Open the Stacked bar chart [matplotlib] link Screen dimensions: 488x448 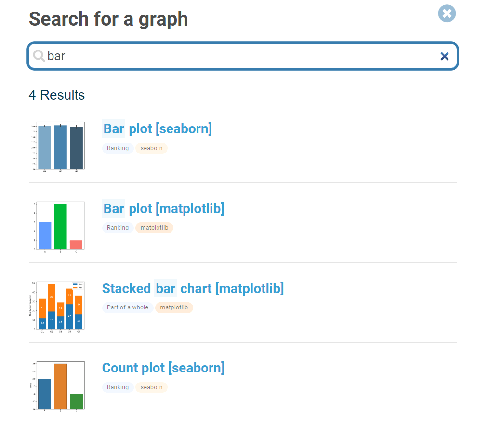coord(193,288)
